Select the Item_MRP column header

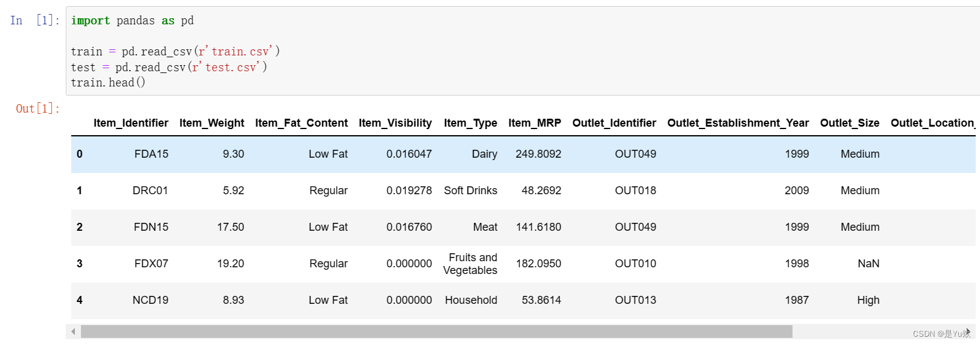(x=534, y=123)
